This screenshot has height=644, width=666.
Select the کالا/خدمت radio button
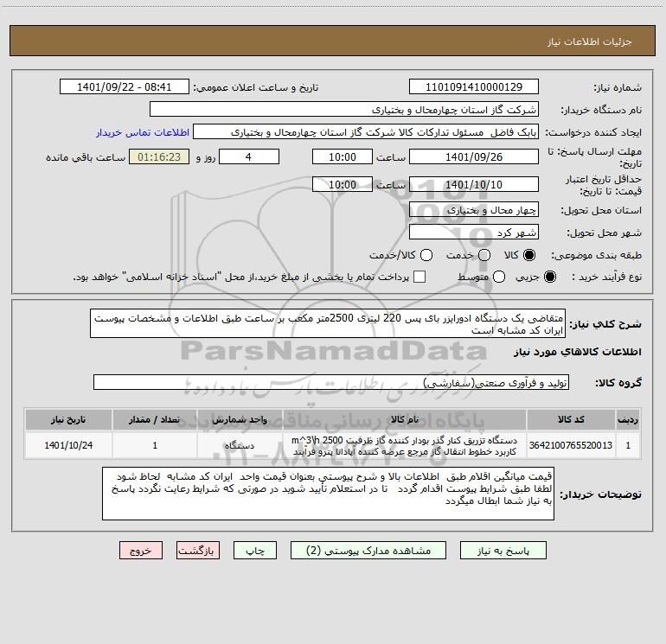click(426, 255)
